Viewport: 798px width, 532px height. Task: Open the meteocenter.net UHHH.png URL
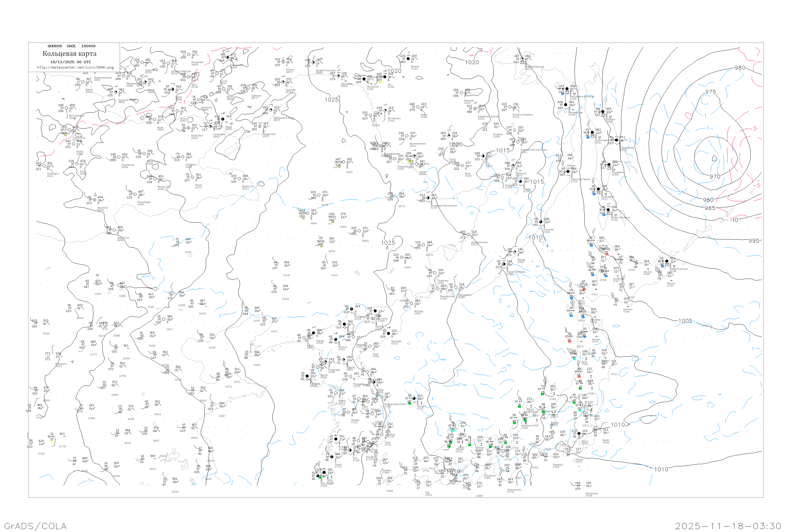pos(75,68)
